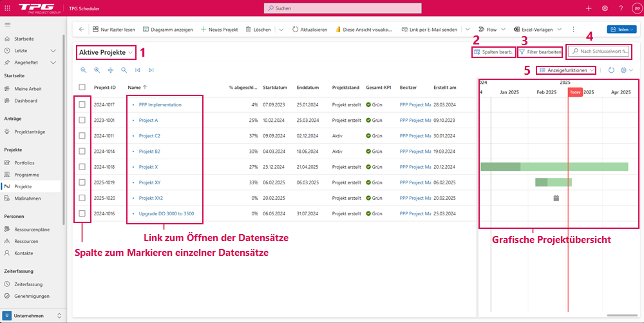Expand the Excel-Vorlagen dropdown arrow
This screenshot has height=323, width=644.
click(559, 30)
